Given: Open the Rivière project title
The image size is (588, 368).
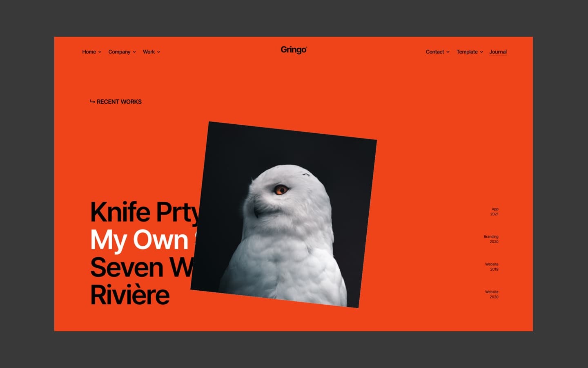Looking at the screenshot, I should coord(130,295).
